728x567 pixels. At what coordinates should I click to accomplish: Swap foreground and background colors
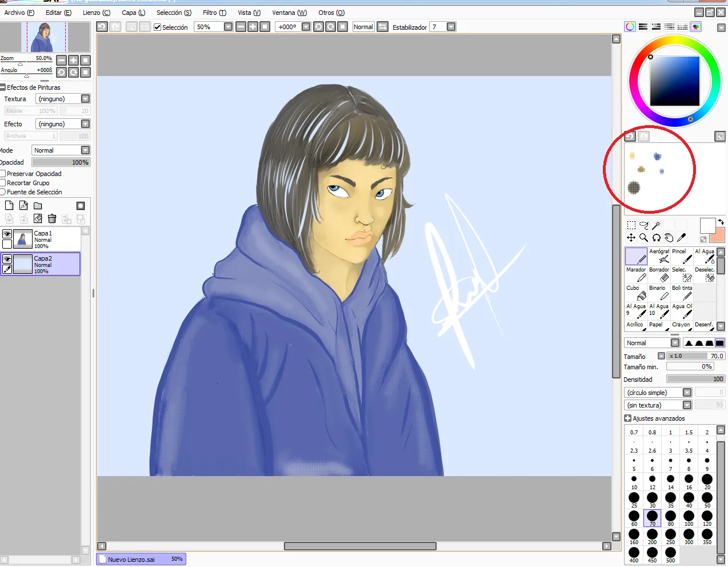[721, 222]
